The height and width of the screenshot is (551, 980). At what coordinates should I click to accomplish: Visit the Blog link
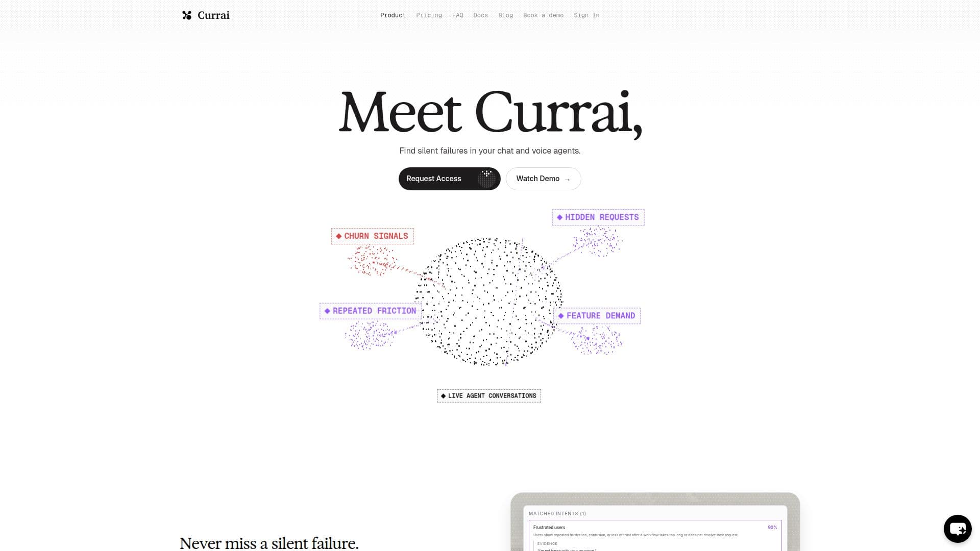coord(505,15)
